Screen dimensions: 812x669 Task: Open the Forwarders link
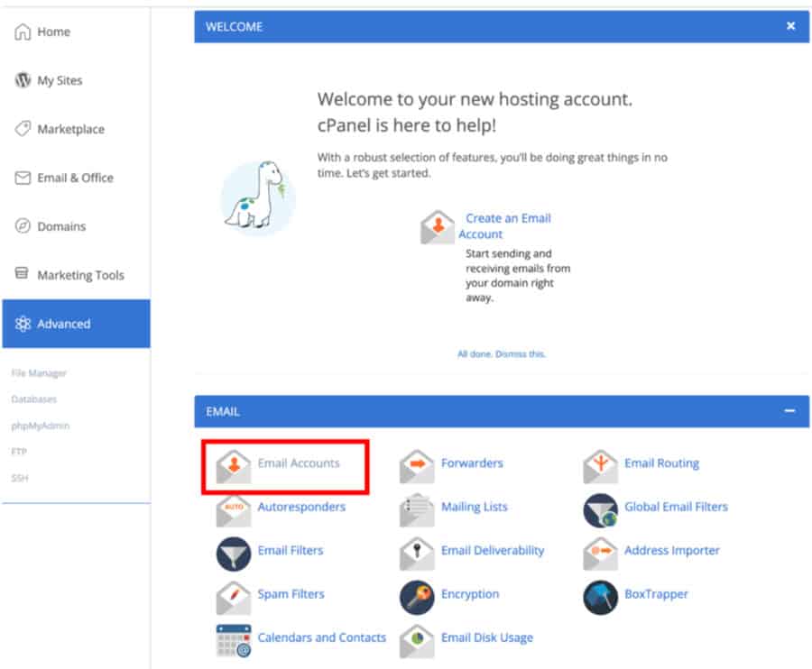[x=472, y=463]
